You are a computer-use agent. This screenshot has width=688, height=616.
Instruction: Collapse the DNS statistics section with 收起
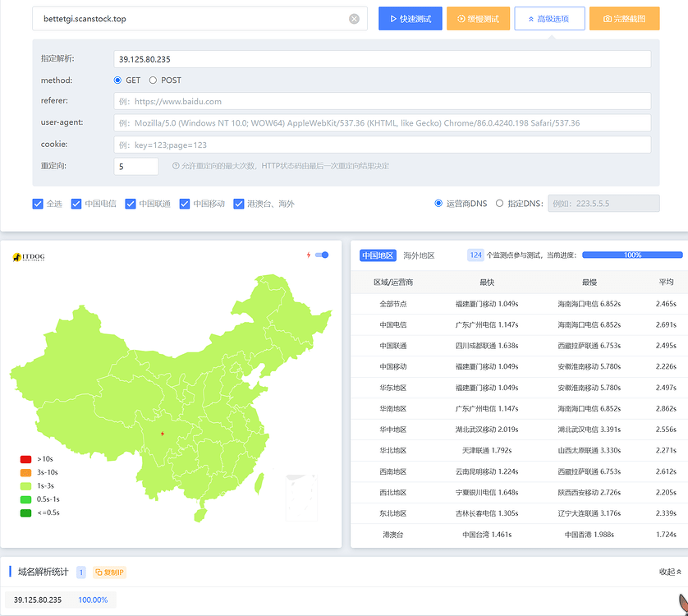[x=670, y=572]
